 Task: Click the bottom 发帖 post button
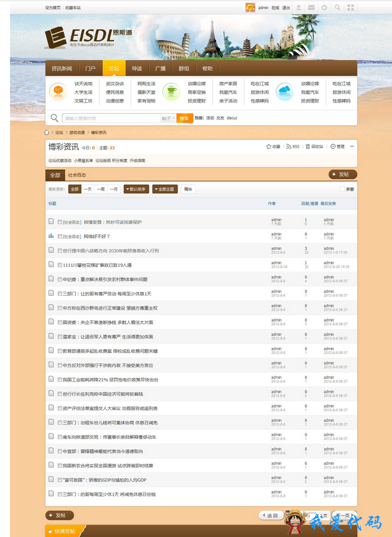60,515
